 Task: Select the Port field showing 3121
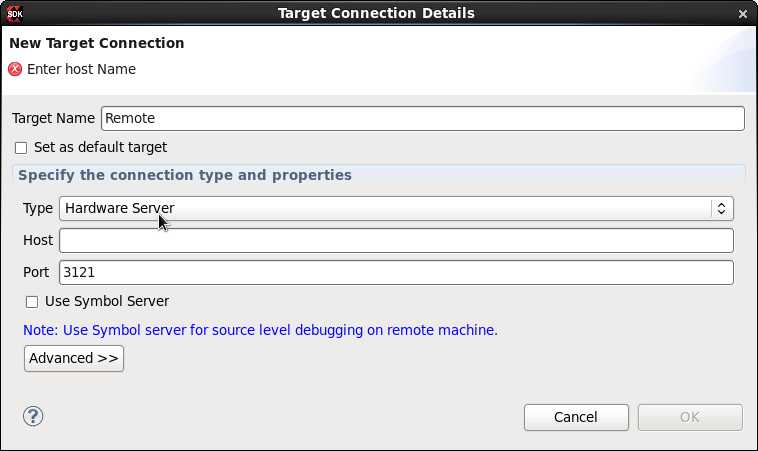point(396,273)
